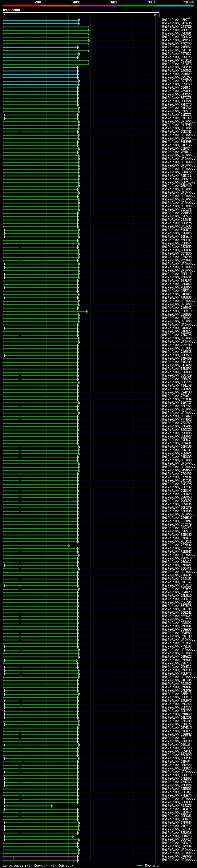Select hit UniRef100_Q16UK7
Screen dimensions: 197x868
click(x=177, y=308)
